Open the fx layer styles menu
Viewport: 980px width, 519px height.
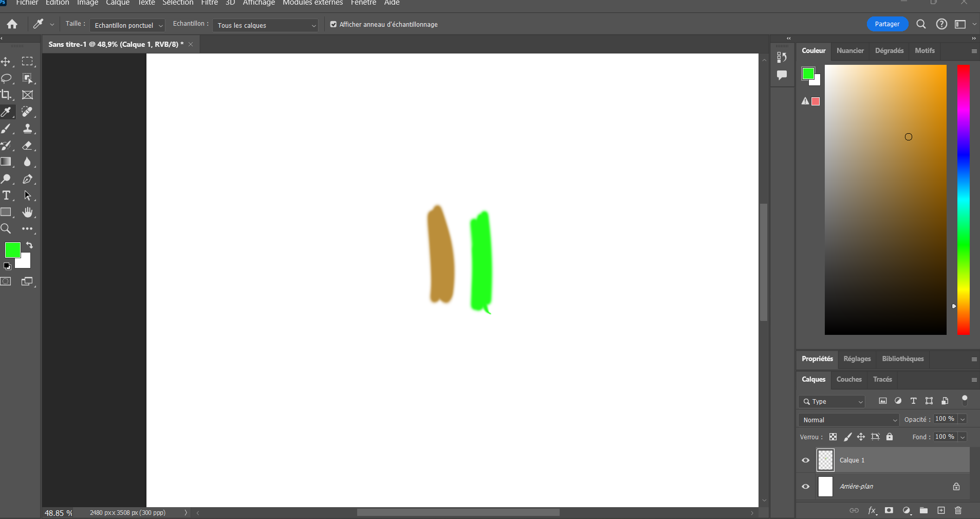[872, 510]
